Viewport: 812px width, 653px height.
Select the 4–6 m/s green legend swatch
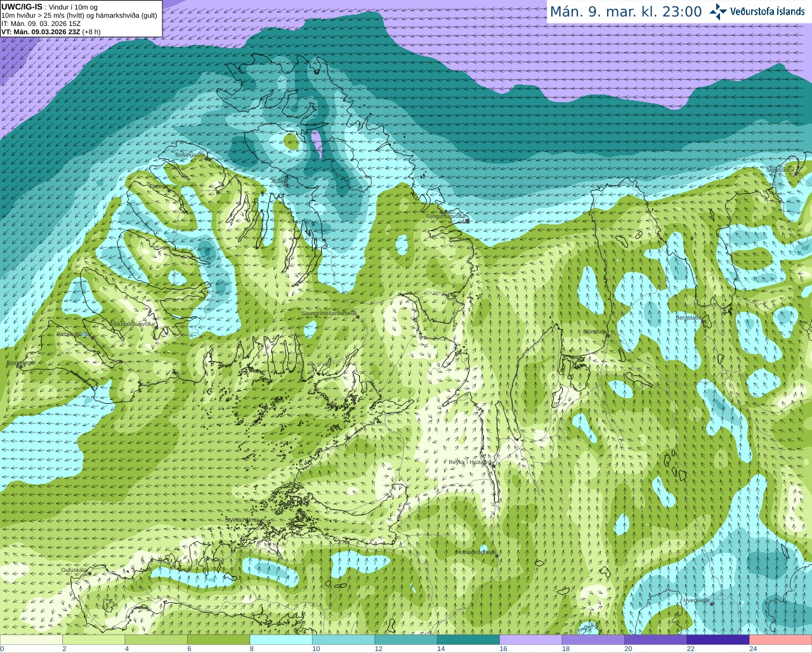(156, 640)
